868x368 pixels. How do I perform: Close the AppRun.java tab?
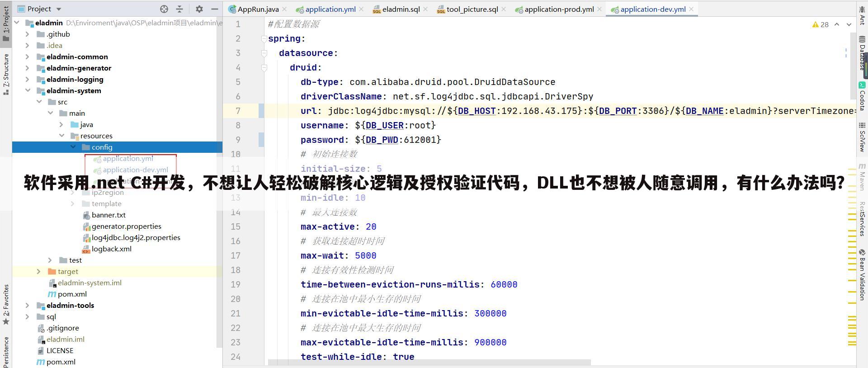click(x=284, y=9)
